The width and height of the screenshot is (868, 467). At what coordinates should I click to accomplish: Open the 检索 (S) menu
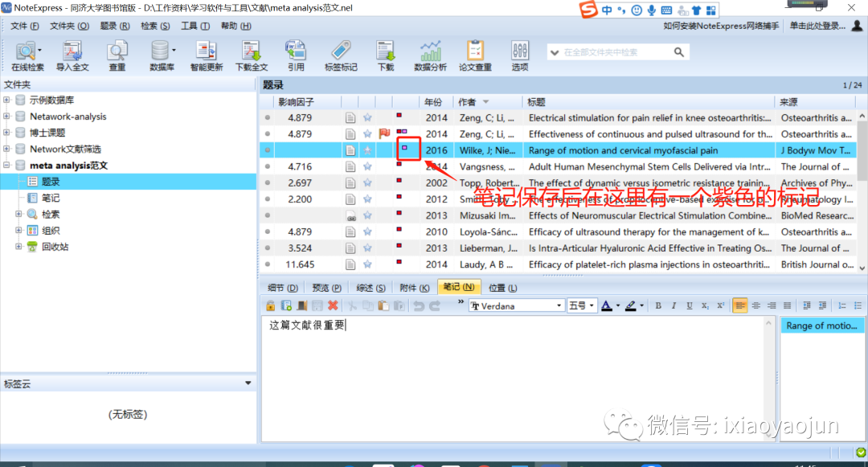click(155, 26)
